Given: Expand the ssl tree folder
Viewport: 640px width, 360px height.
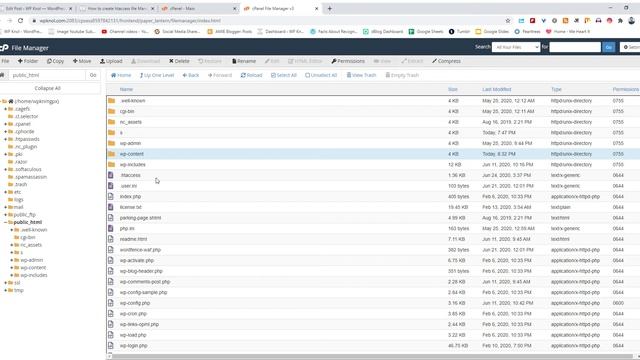Looking at the screenshot, I should (x=5, y=282).
